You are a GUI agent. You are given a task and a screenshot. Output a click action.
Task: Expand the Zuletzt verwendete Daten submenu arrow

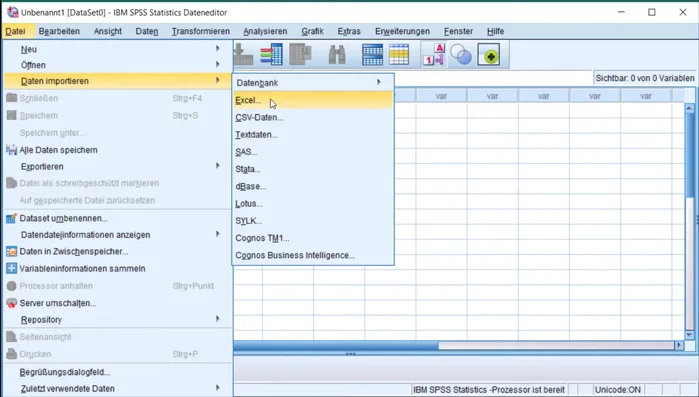218,388
